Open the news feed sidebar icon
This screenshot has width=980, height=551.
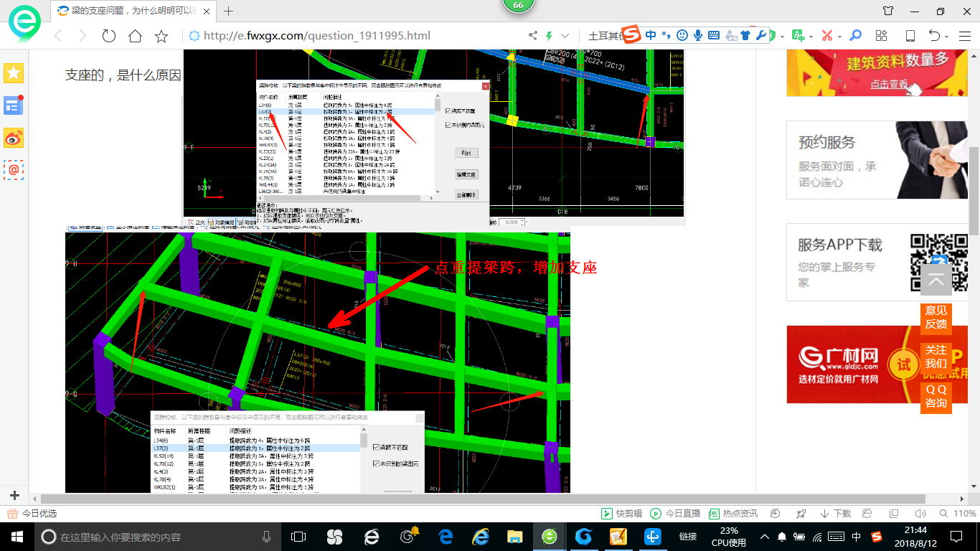(14, 105)
